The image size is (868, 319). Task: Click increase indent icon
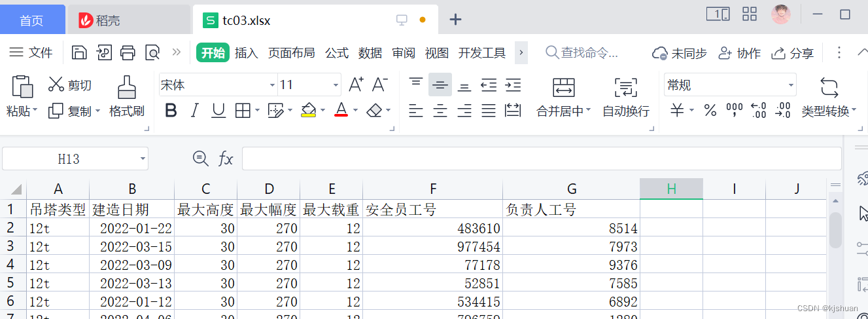pyautogui.click(x=513, y=84)
